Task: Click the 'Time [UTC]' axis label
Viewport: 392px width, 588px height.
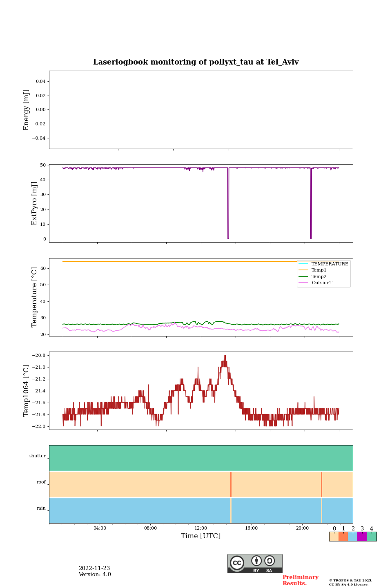Action: [x=201, y=536]
